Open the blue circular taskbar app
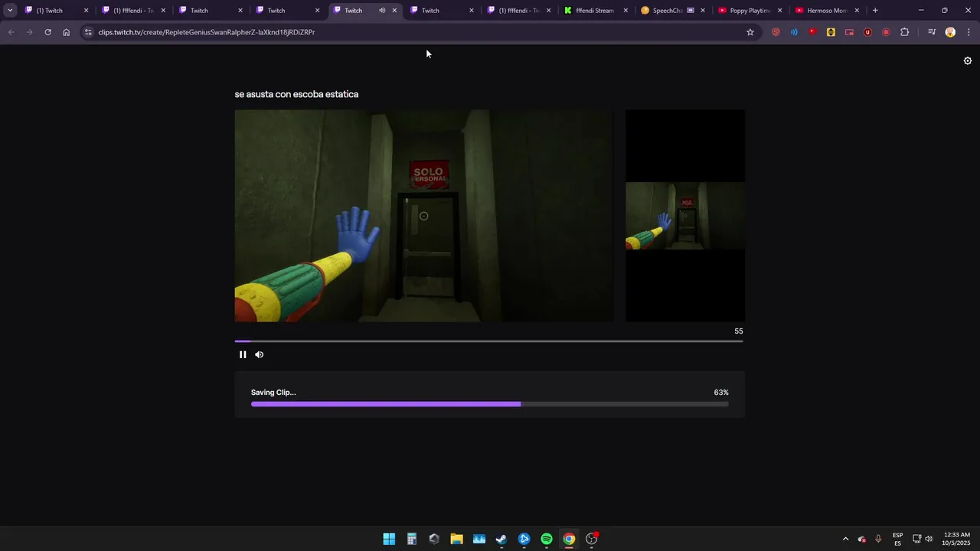The height and width of the screenshot is (551, 980). [x=524, y=539]
